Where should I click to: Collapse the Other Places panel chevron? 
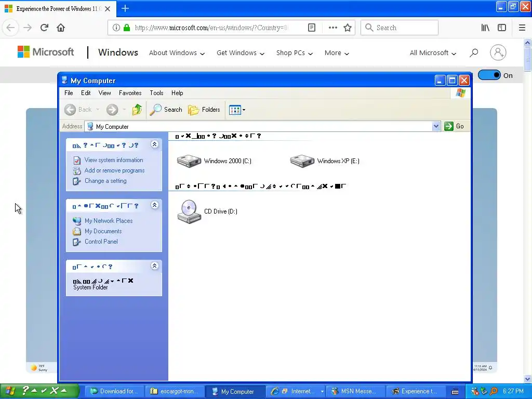click(154, 205)
